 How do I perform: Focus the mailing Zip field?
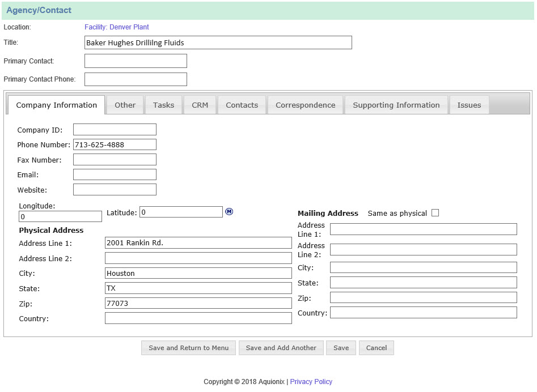point(424,297)
